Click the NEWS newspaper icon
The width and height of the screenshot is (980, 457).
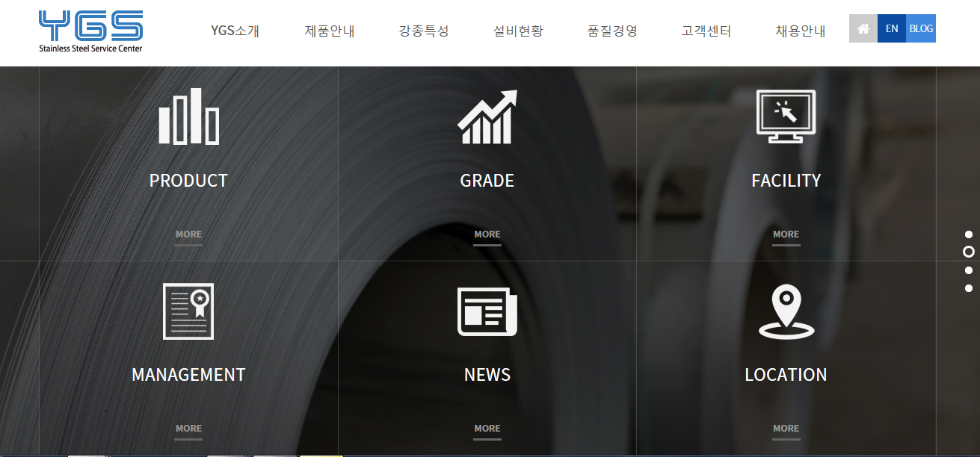click(487, 311)
